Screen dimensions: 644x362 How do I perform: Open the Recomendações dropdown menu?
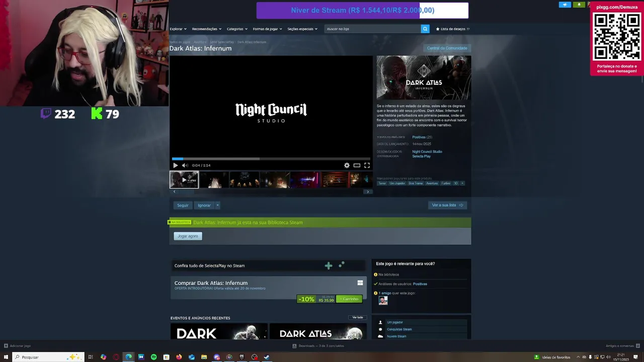coord(206,29)
